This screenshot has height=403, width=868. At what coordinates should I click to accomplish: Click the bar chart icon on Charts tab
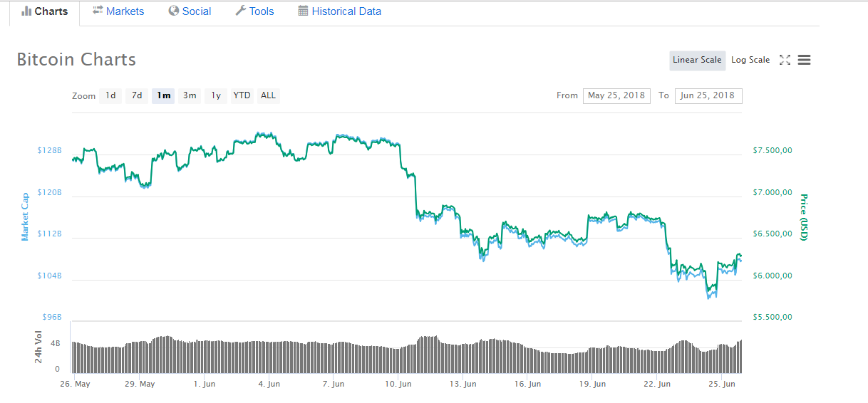26,11
